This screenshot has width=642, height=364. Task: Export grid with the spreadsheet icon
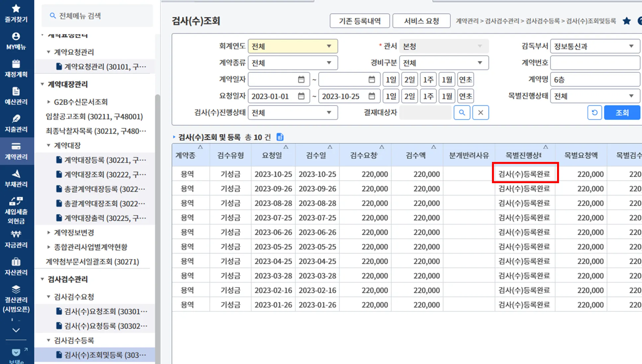point(280,137)
